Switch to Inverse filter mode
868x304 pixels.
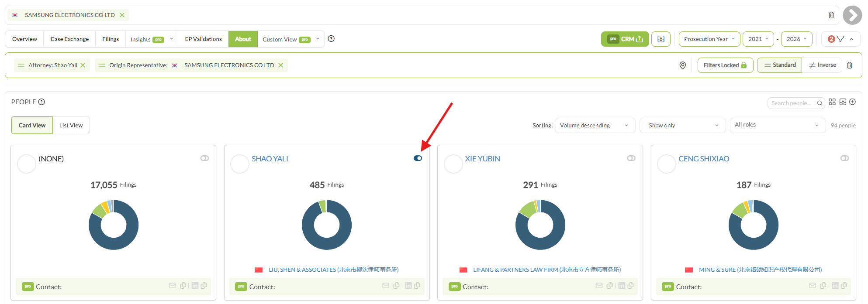pyautogui.click(x=822, y=65)
